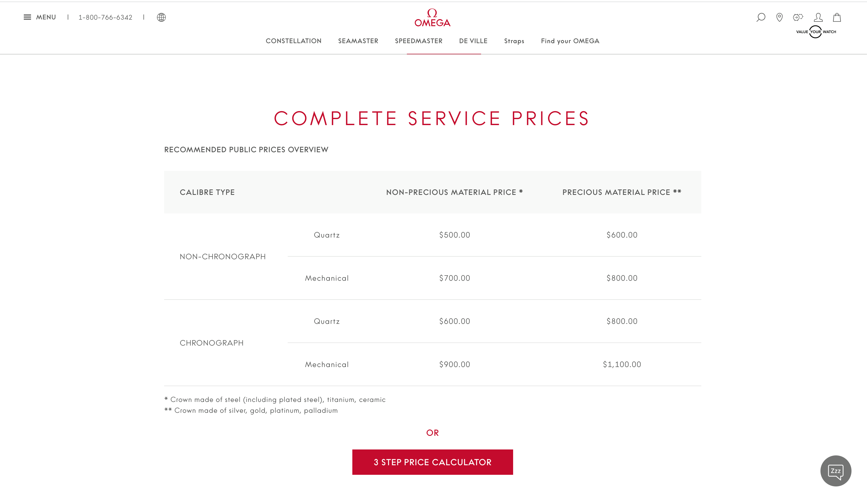This screenshot has height=504, width=867.
Task: Select the $1,100.00 mechanical chronograph price
Action: pos(622,364)
